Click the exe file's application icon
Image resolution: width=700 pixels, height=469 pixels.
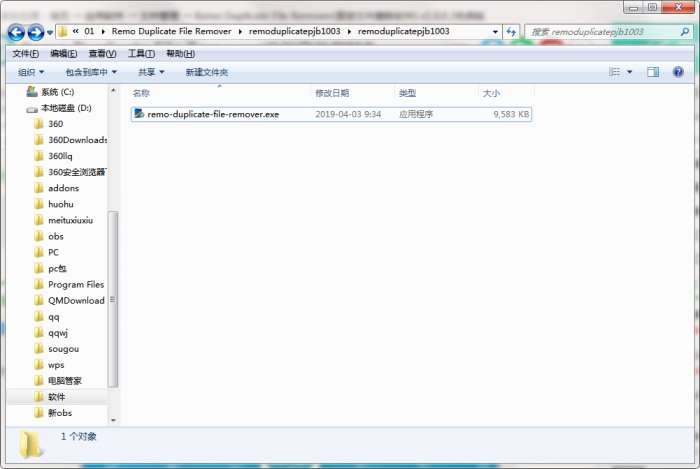(x=139, y=114)
